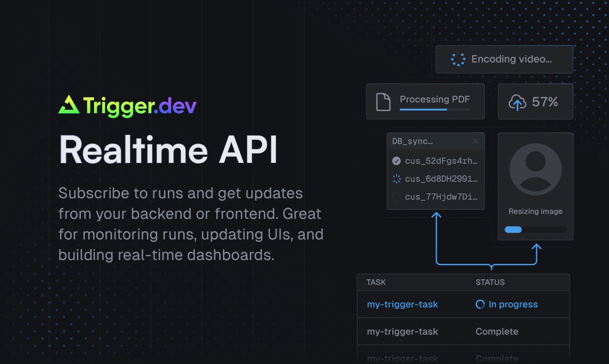Click the In progress status text

[x=513, y=304]
